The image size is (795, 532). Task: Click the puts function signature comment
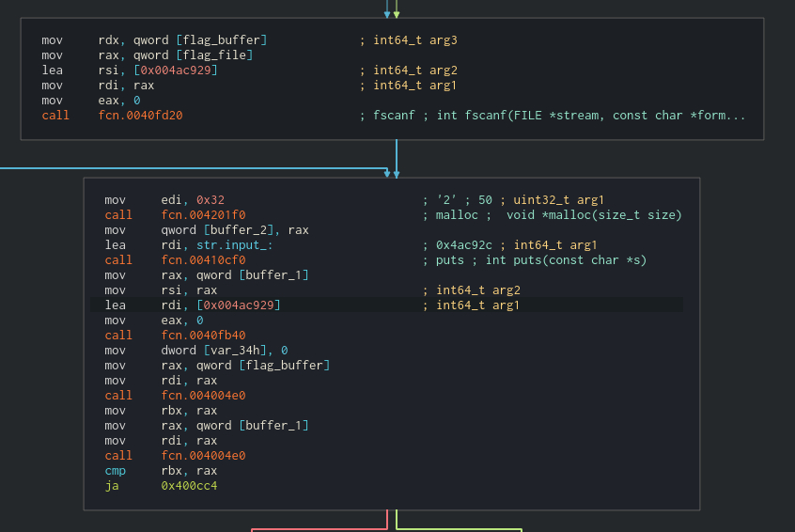[566, 260]
